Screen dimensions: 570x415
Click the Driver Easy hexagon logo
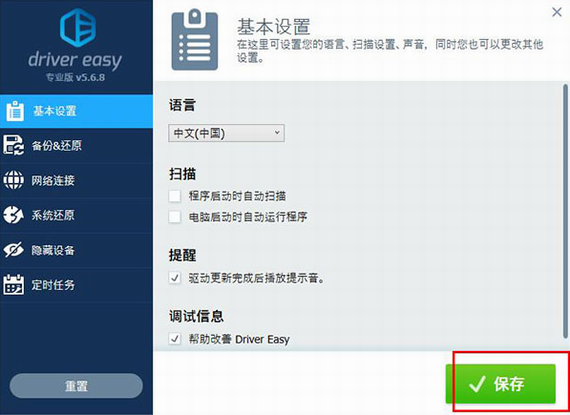(x=78, y=28)
